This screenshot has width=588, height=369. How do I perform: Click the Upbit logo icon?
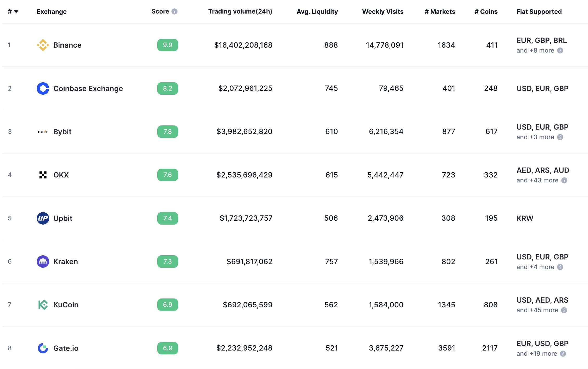click(43, 218)
